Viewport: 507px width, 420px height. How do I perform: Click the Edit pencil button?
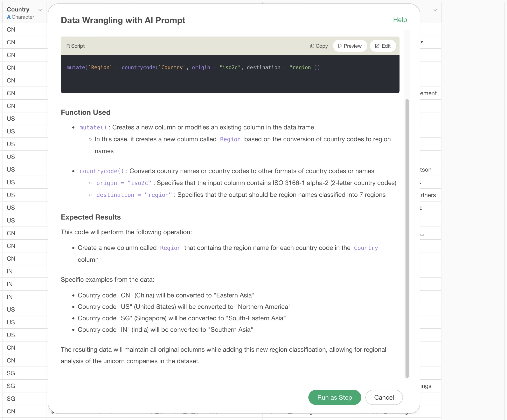click(383, 46)
